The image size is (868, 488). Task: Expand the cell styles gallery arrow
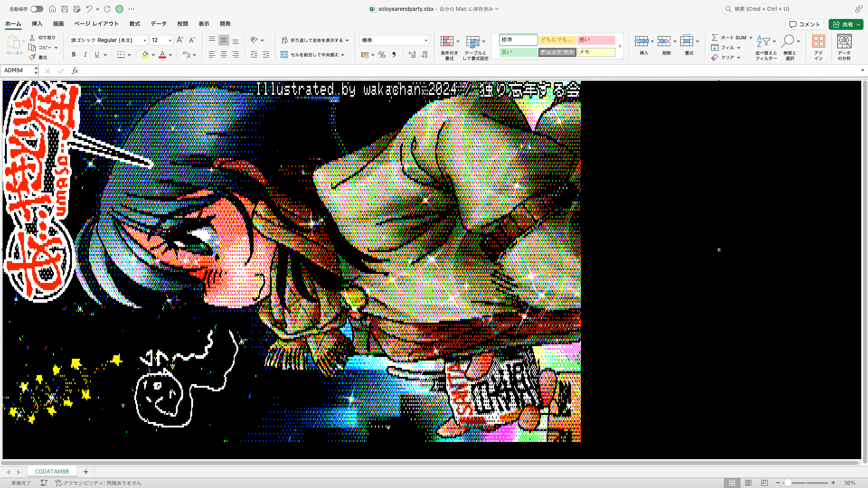pos(620,46)
